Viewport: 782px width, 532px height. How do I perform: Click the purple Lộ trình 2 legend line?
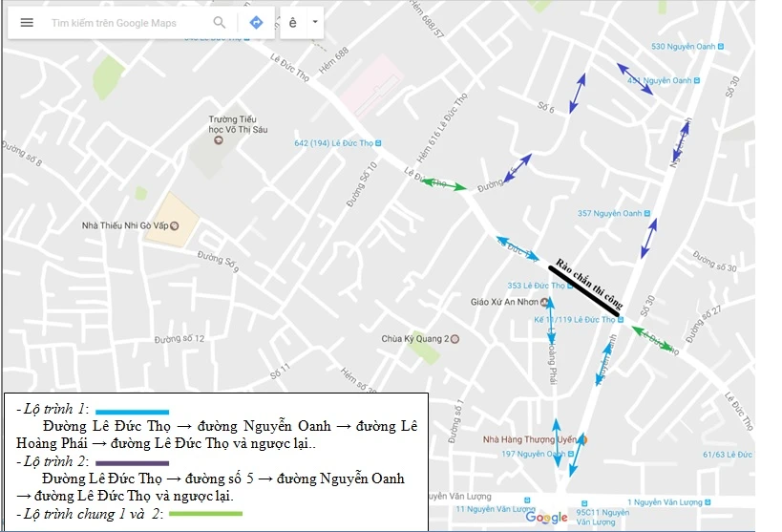click(132, 462)
